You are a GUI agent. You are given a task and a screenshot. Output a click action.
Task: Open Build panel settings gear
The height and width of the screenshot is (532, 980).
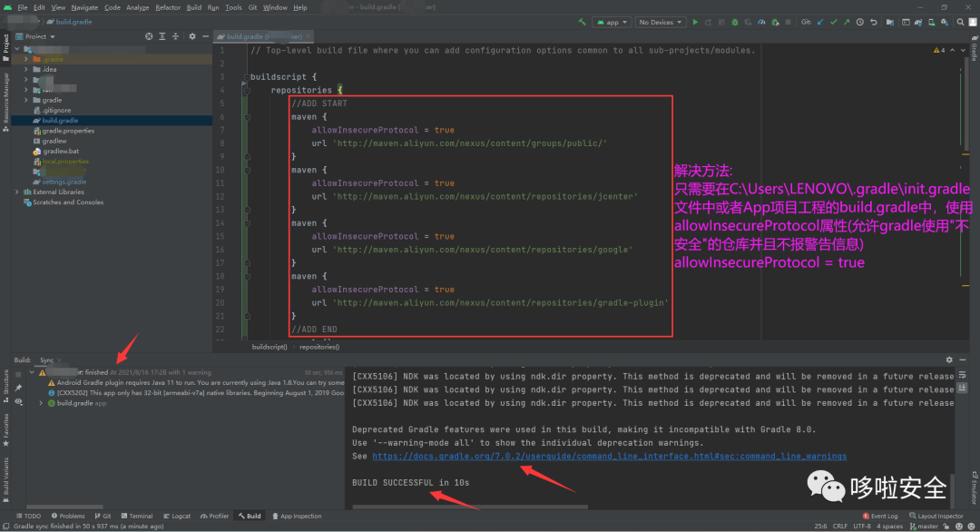click(x=949, y=360)
